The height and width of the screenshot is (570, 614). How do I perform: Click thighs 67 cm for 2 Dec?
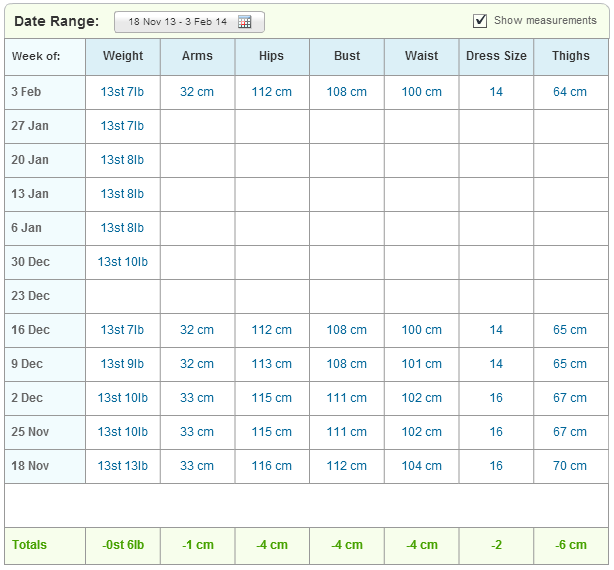pyautogui.click(x=570, y=398)
